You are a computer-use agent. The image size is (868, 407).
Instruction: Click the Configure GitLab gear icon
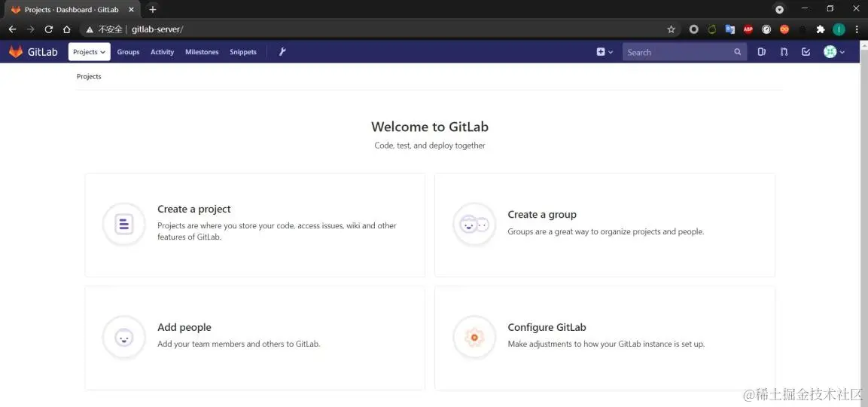(x=474, y=337)
